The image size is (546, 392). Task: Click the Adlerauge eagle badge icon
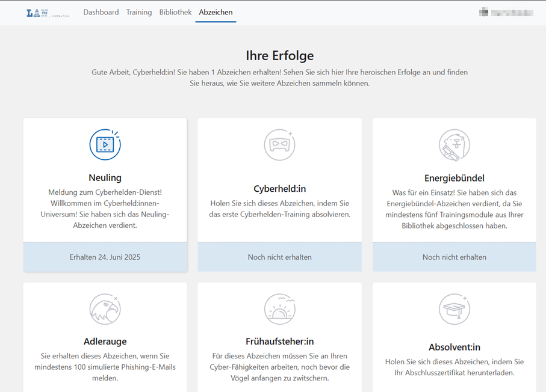tap(105, 310)
